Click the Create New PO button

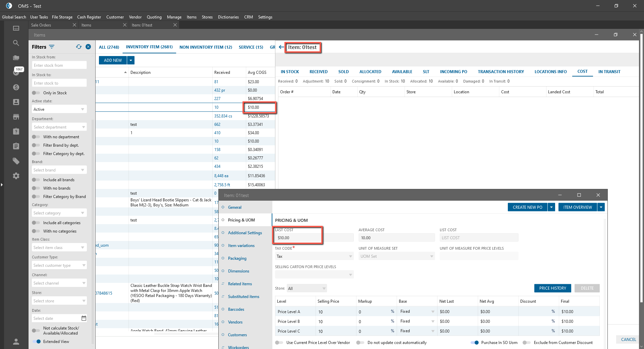(527, 207)
